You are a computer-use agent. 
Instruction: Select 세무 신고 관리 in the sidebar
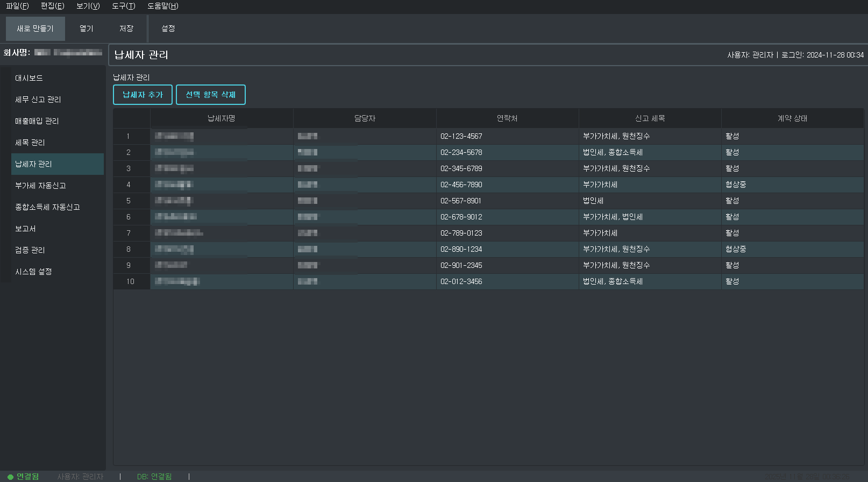[38, 100]
